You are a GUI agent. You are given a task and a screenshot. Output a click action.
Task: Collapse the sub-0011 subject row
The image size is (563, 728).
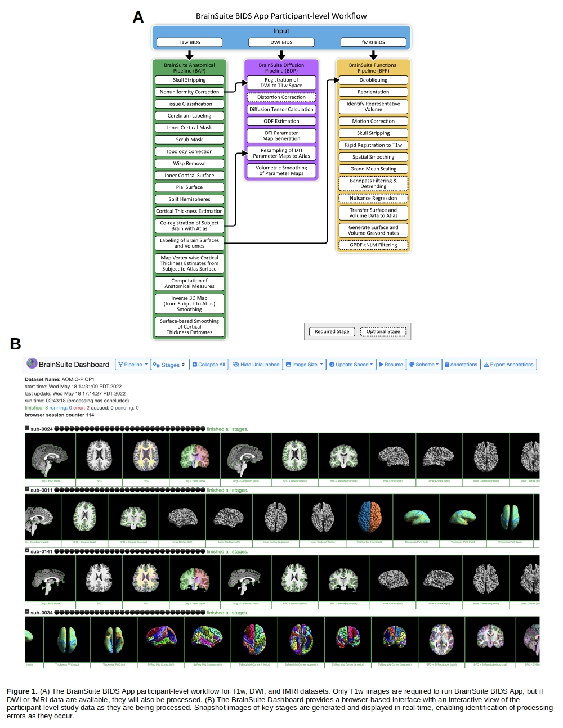click(27, 489)
